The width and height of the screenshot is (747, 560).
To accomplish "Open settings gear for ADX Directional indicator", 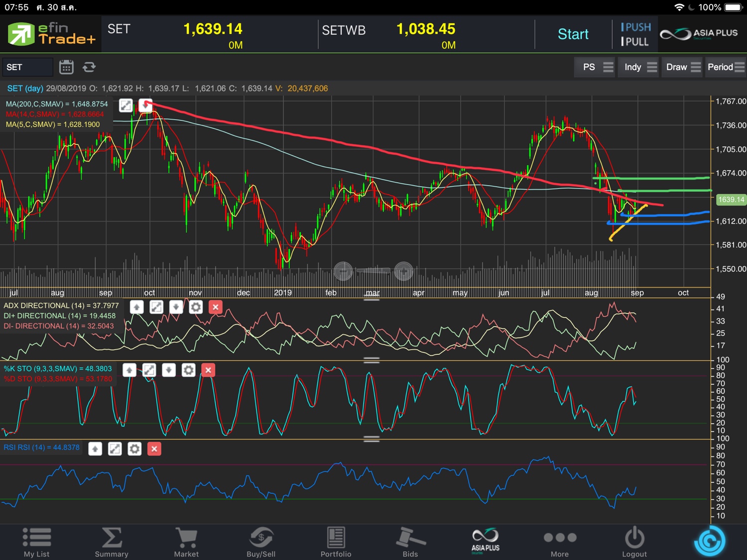I will tap(196, 307).
